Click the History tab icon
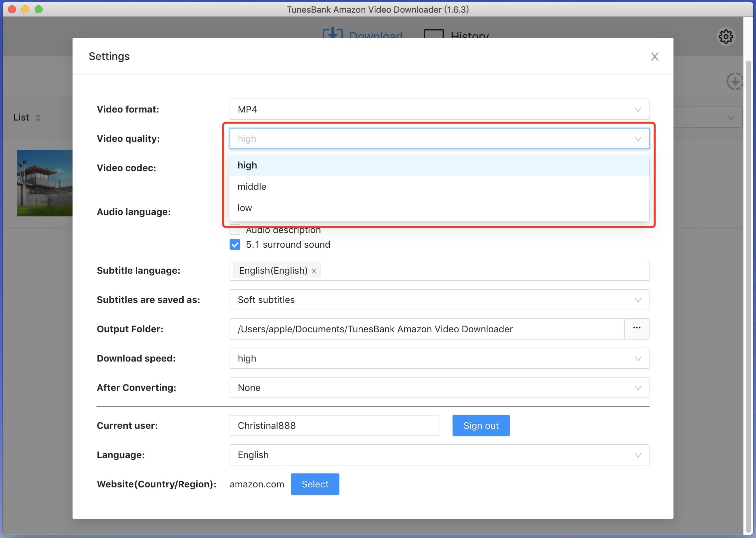The image size is (756, 538). [x=434, y=34]
